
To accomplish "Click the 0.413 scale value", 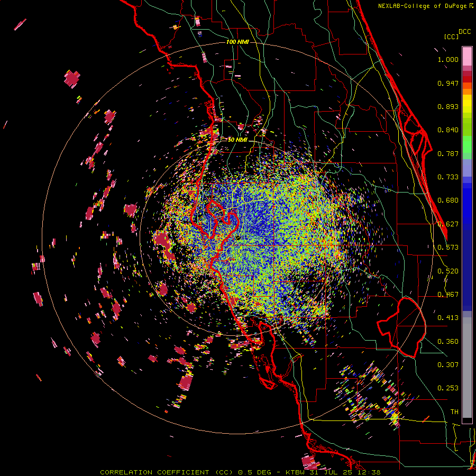I will click(448, 318).
